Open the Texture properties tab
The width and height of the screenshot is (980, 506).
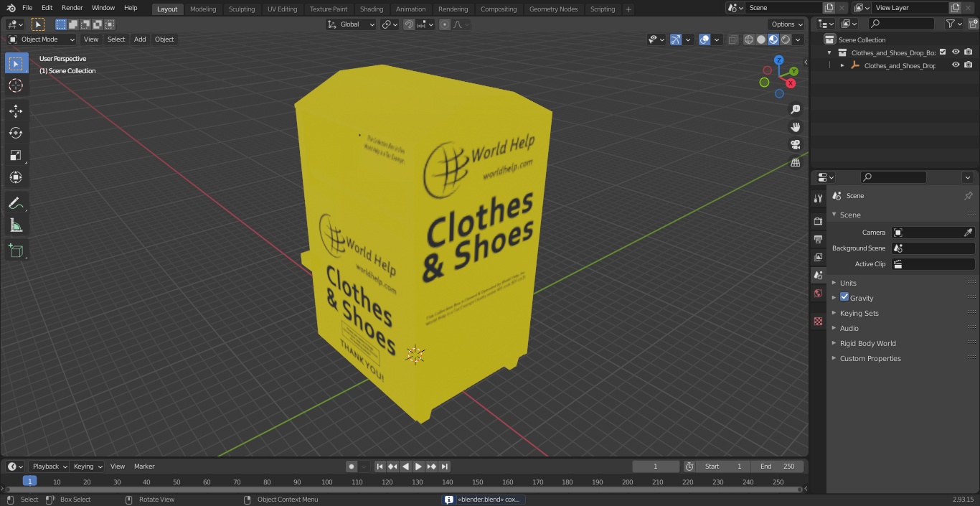pyautogui.click(x=818, y=321)
